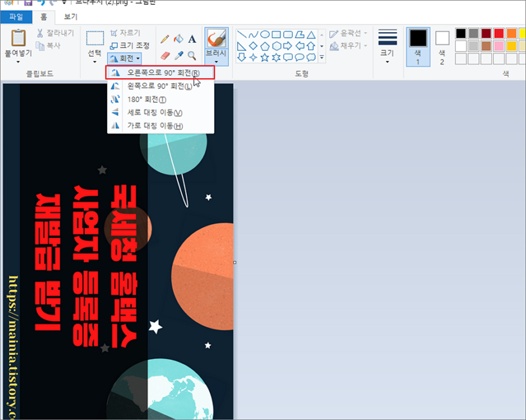Choose the rounded rectangular callout shape
The image size is (526, 420).
click(x=288, y=57)
